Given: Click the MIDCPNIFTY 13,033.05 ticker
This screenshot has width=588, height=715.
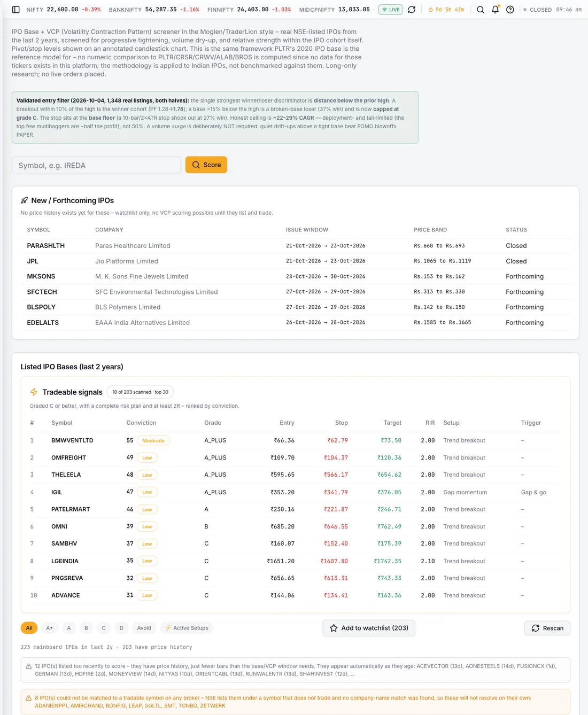Looking at the screenshot, I should [335, 10].
